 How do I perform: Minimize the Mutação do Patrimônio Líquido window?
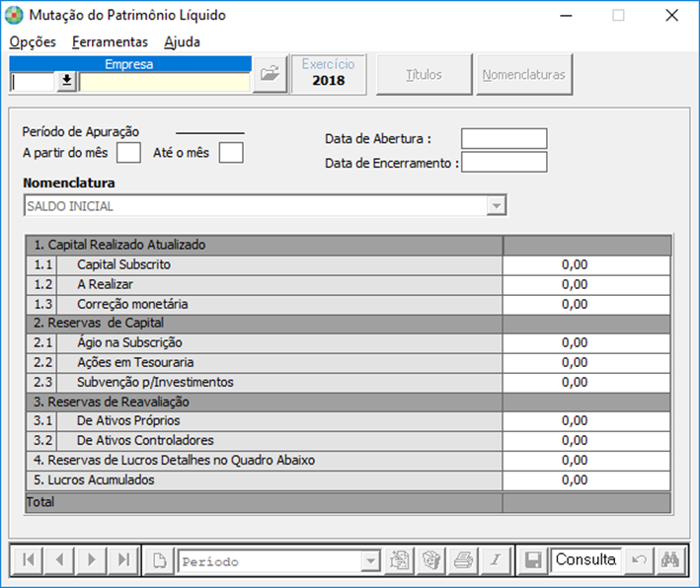pos(566,16)
